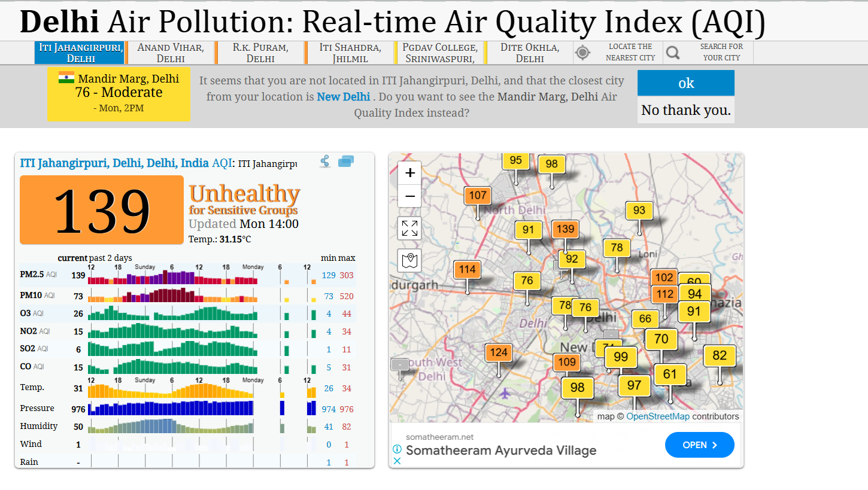This screenshot has height=490, width=868.
Task: Click the map zoom out minus button
Action: click(409, 196)
